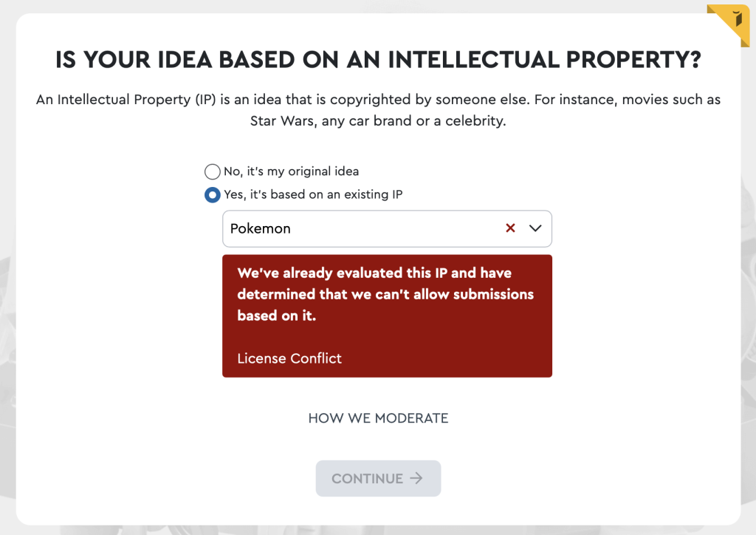
Task: Click the "An Intellectual Property (IP)" description line
Action: point(378,99)
